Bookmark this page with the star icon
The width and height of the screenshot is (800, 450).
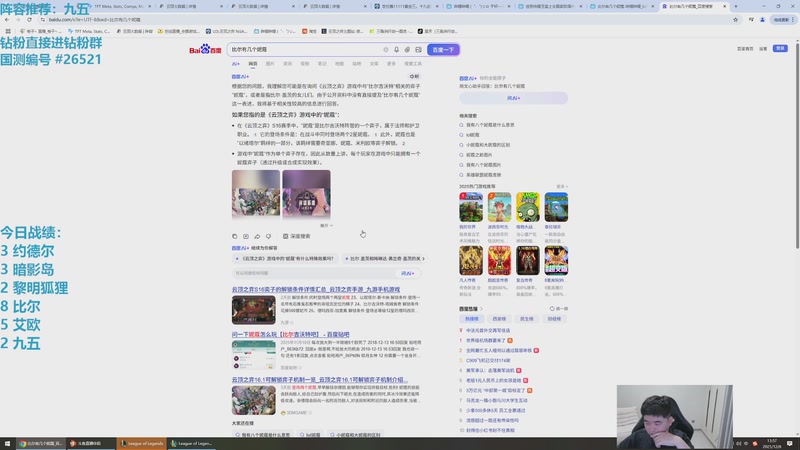tap(735, 19)
